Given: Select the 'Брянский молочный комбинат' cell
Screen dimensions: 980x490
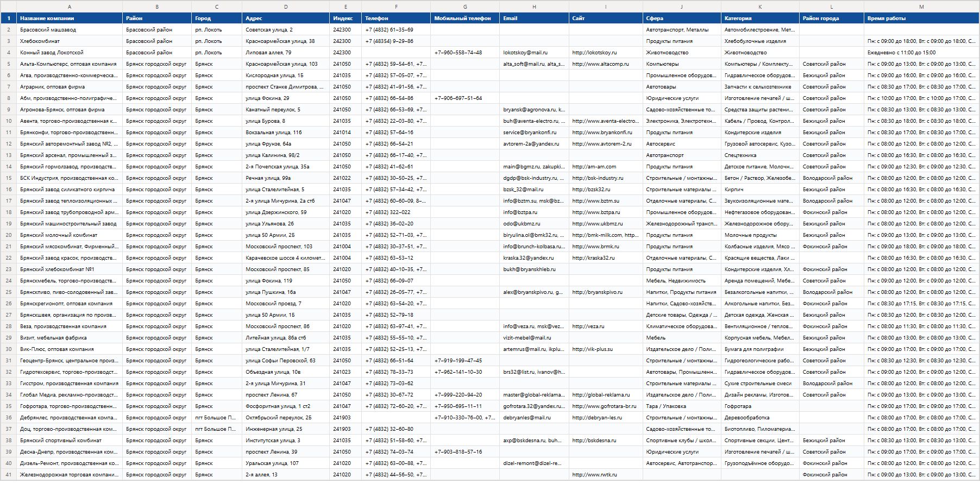Looking at the screenshot, I should (x=70, y=235).
